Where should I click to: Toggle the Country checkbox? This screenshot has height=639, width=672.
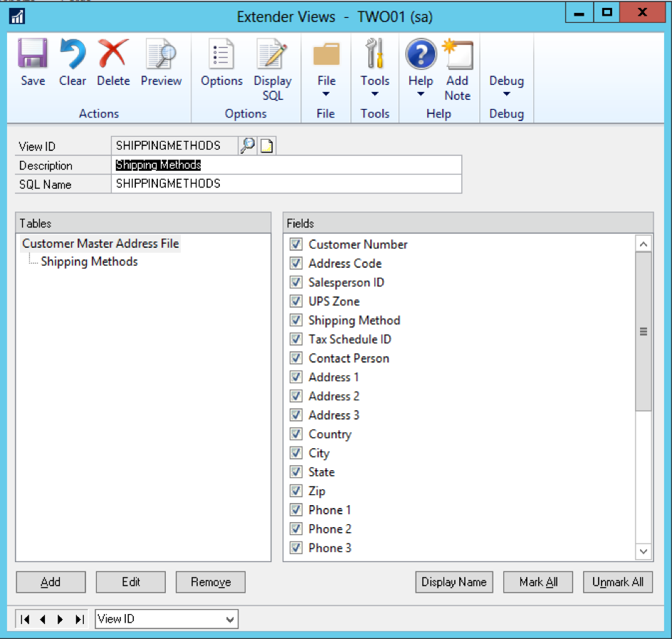pos(295,434)
